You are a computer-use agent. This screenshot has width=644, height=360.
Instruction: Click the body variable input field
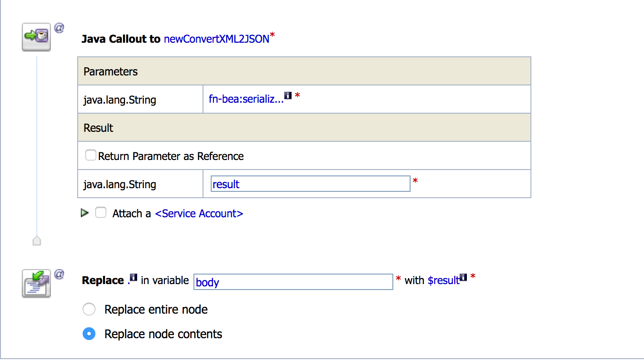tap(293, 282)
